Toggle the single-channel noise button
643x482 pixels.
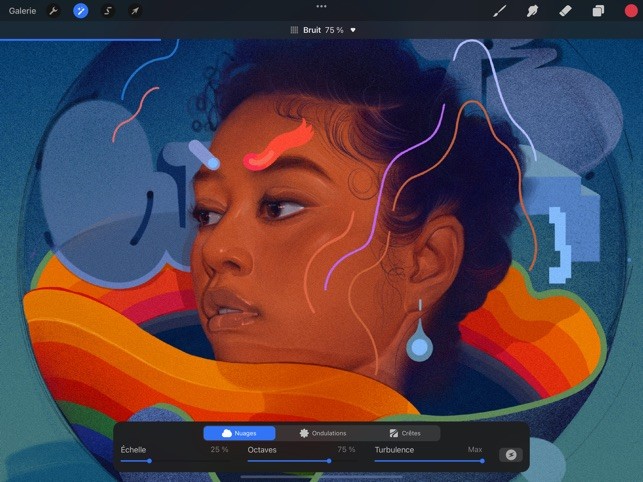[511, 455]
